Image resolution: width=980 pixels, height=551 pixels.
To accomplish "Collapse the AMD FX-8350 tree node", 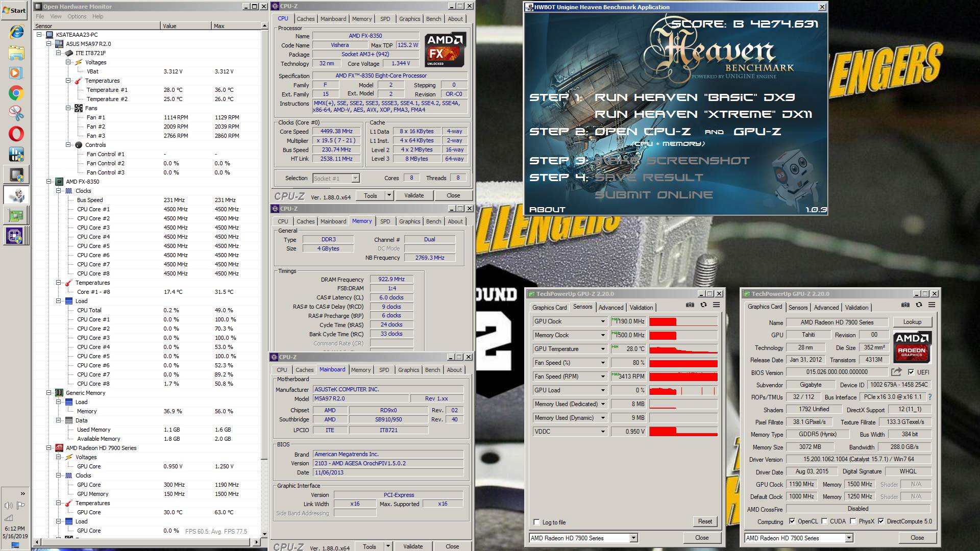I will point(49,182).
